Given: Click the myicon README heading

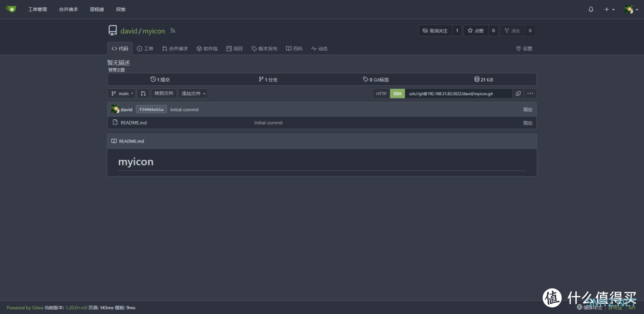Looking at the screenshot, I should pyautogui.click(x=136, y=161).
